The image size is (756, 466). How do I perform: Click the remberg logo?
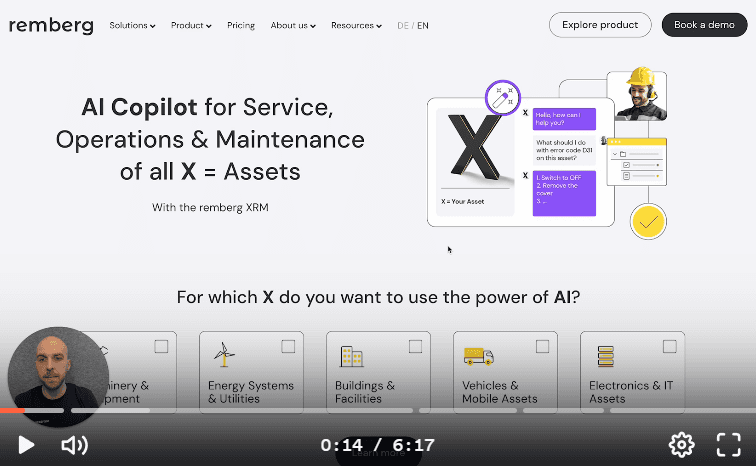(51, 25)
